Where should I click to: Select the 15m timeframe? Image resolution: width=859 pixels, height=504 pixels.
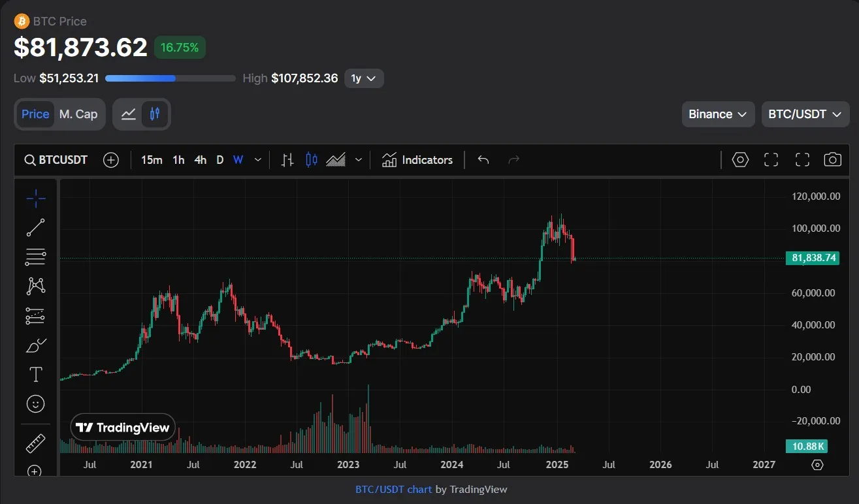point(152,160)
